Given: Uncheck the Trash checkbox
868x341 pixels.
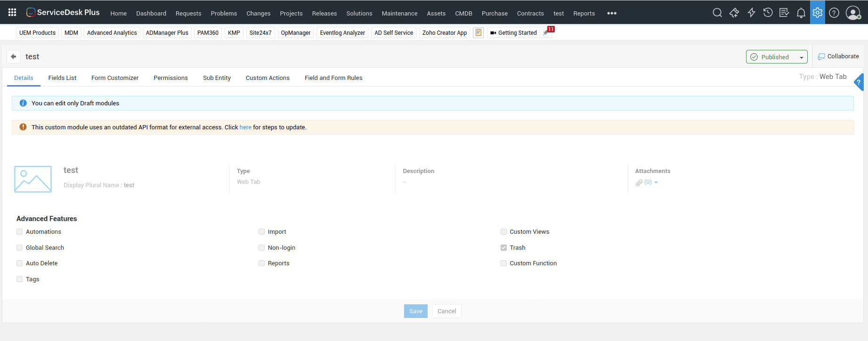Looking at the screenshot, I should click(x=503, y=247).
